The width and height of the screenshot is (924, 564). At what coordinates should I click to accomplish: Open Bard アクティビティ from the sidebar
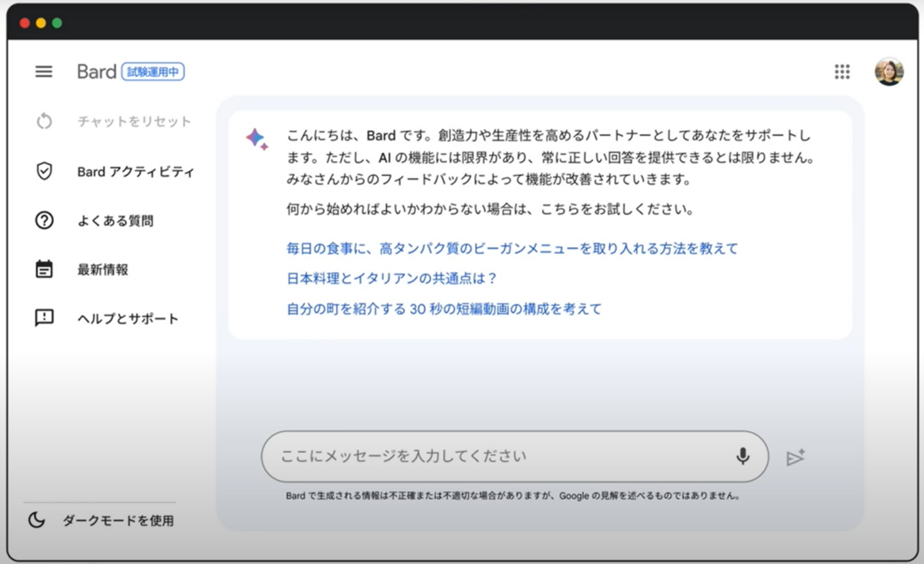pyautogui.click(x=135, y=171)
